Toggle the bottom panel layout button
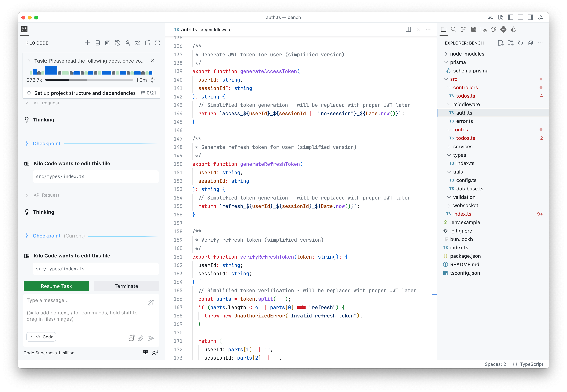This screenshot has height=392, width=567. (520, 17)
